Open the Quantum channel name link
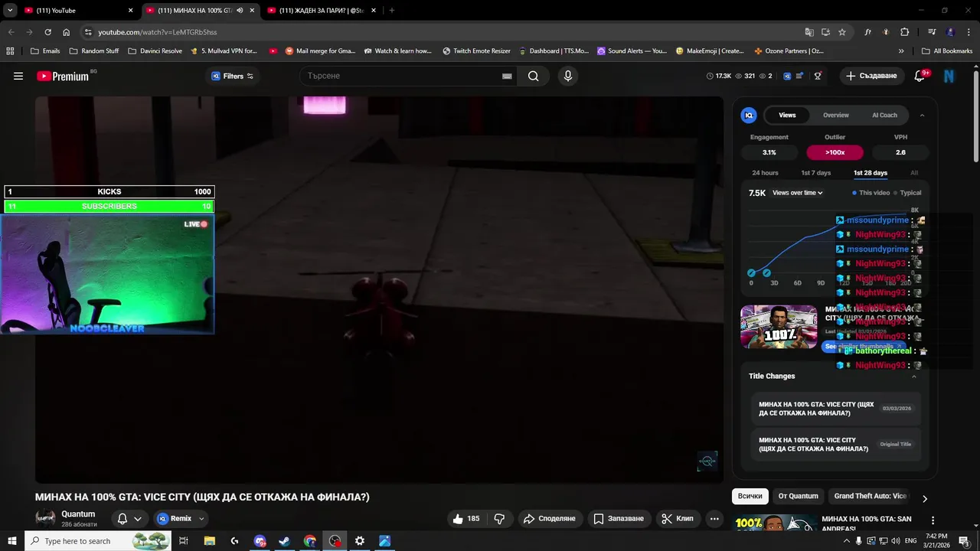 tap(78, 514)
